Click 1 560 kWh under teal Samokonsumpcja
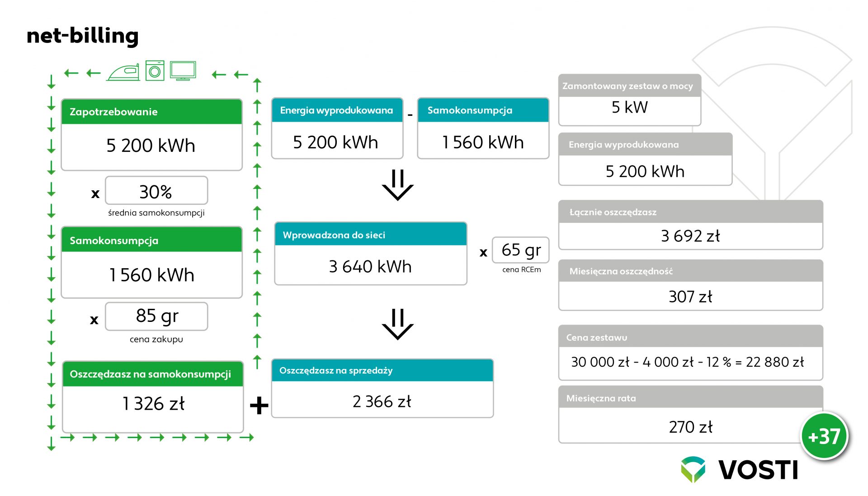The image size is (868, 496). point(483,142)
